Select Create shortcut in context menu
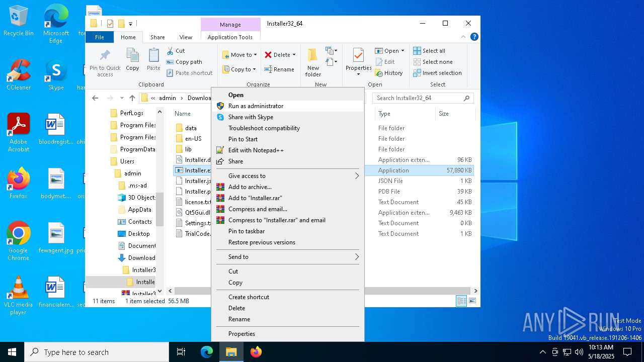644x362 pixels. (x=287, y=297)
